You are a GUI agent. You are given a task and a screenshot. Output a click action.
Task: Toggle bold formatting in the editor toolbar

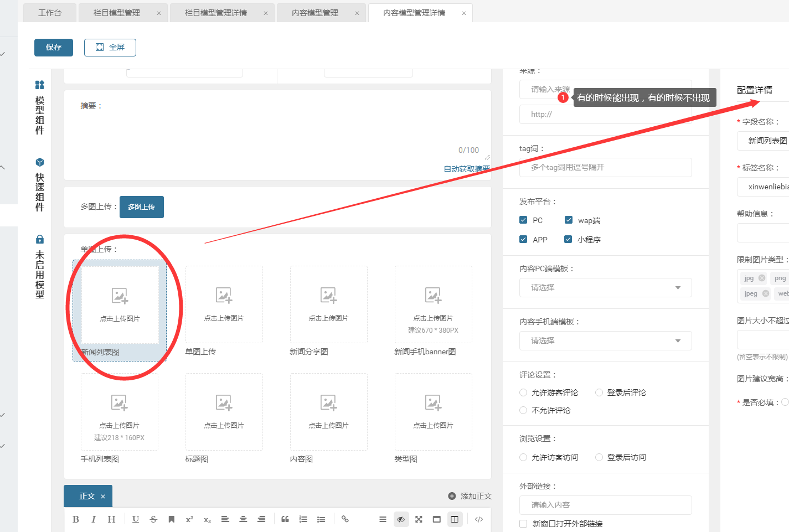(76, 519)
